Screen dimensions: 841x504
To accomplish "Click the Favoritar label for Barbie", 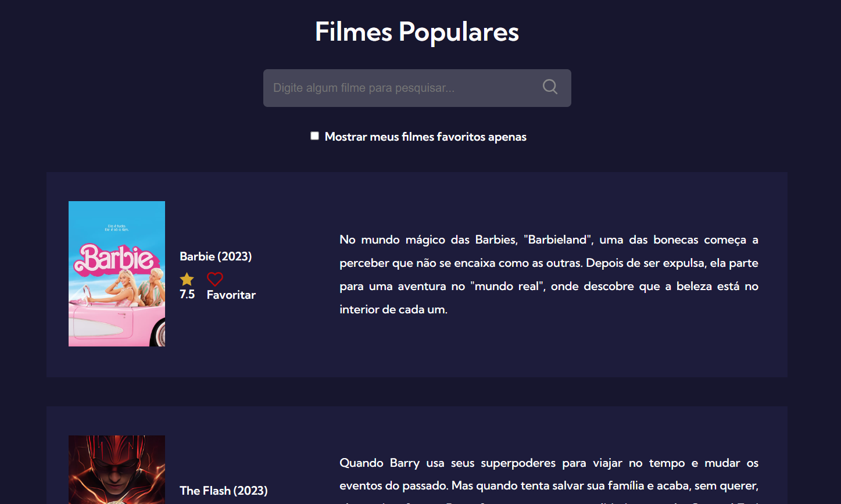I will tap(231, 295).
